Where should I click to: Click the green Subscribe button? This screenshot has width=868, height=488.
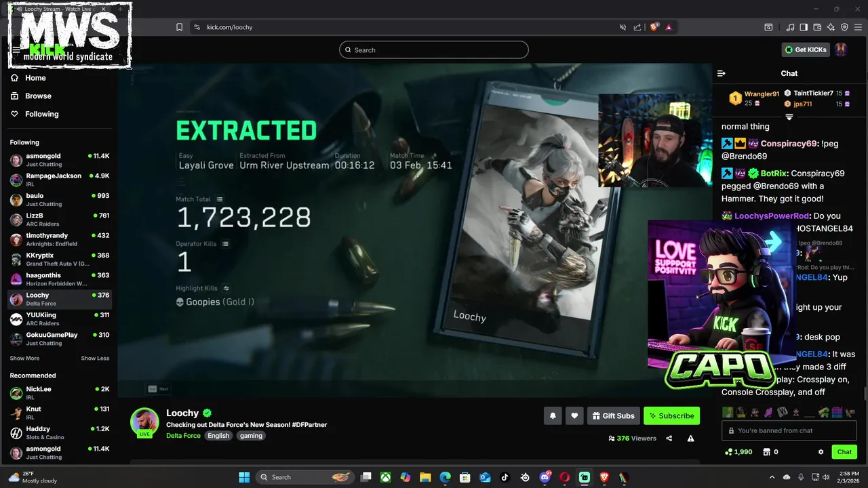click(x=671, y=415)
